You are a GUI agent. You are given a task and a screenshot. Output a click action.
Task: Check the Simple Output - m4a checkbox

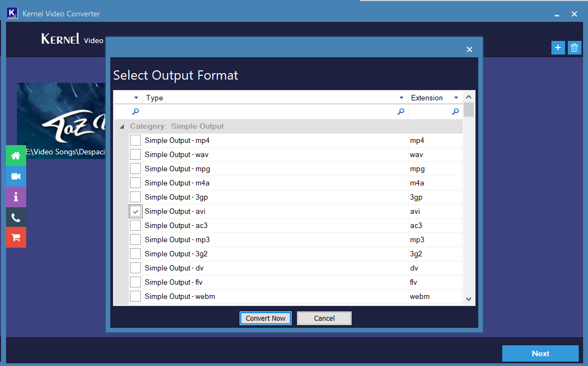click(135, 183)
